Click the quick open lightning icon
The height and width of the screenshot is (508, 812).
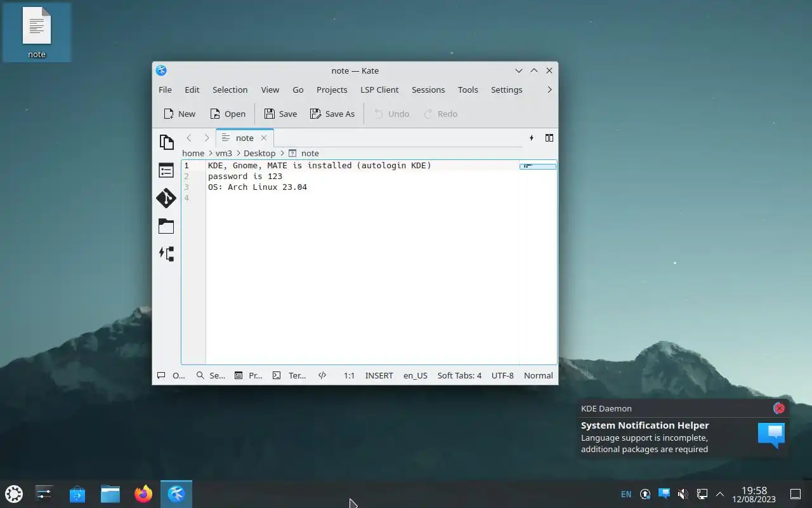[x=532, y=138]
